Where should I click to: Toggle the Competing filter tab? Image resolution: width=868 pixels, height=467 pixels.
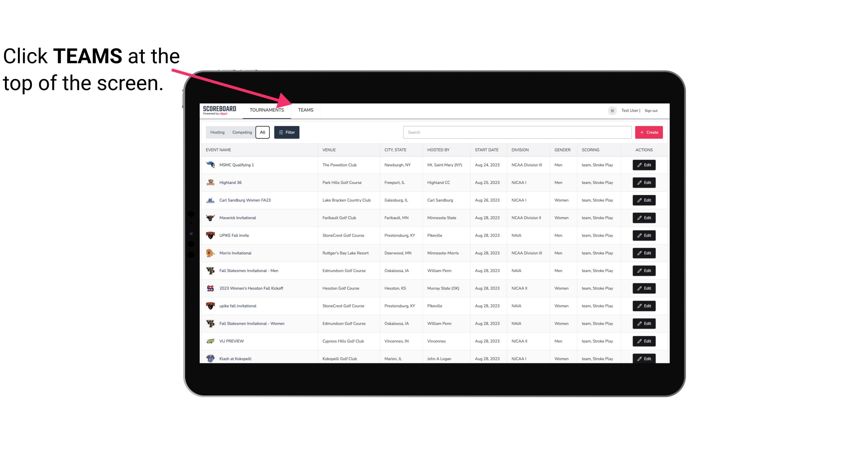point(241,132)
